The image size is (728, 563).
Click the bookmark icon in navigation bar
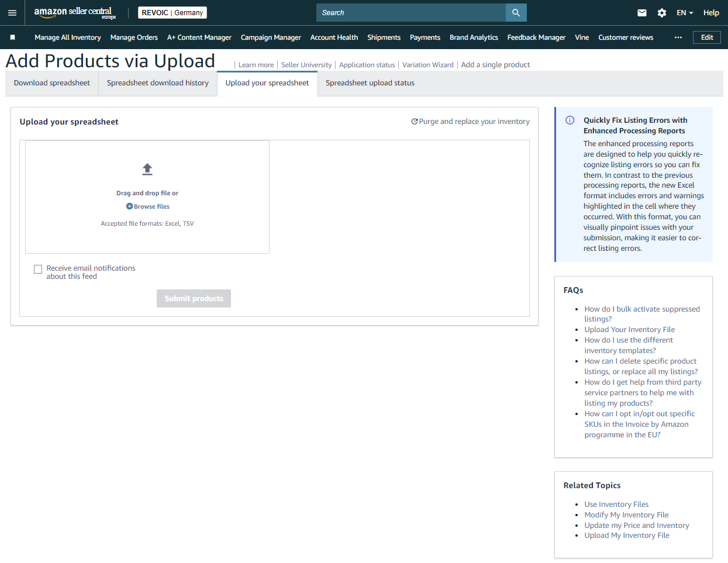[x=12, y=37]
